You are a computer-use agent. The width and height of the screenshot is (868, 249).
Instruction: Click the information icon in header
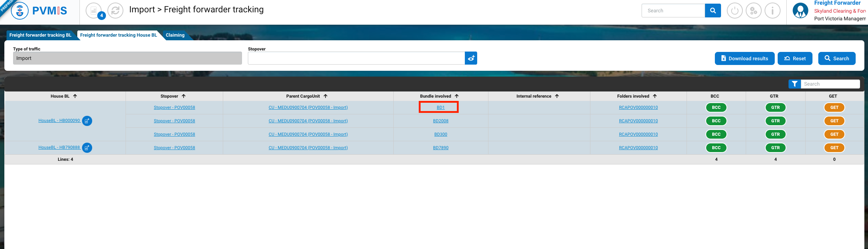[x=772, y=11]
